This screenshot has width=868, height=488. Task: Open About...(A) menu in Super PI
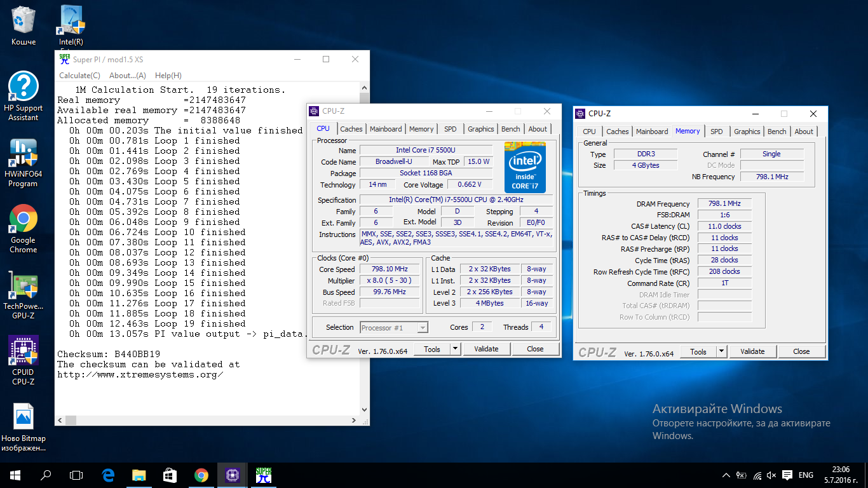(128, 75)
